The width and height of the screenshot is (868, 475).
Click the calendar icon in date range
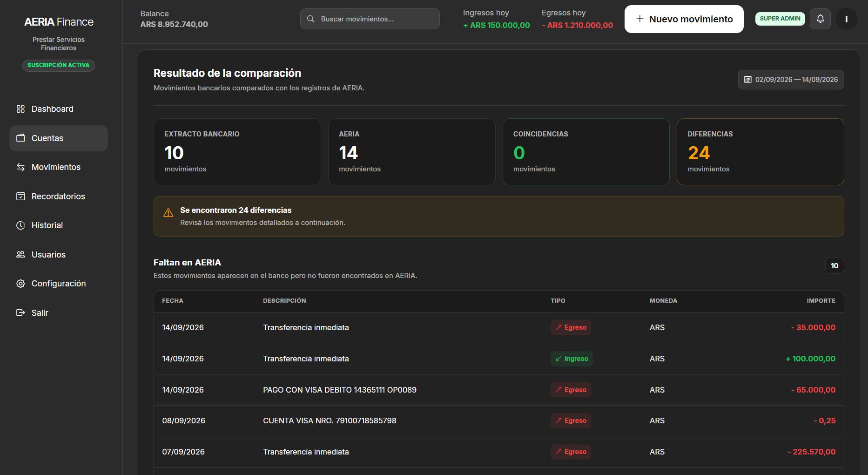pos(747,80)
